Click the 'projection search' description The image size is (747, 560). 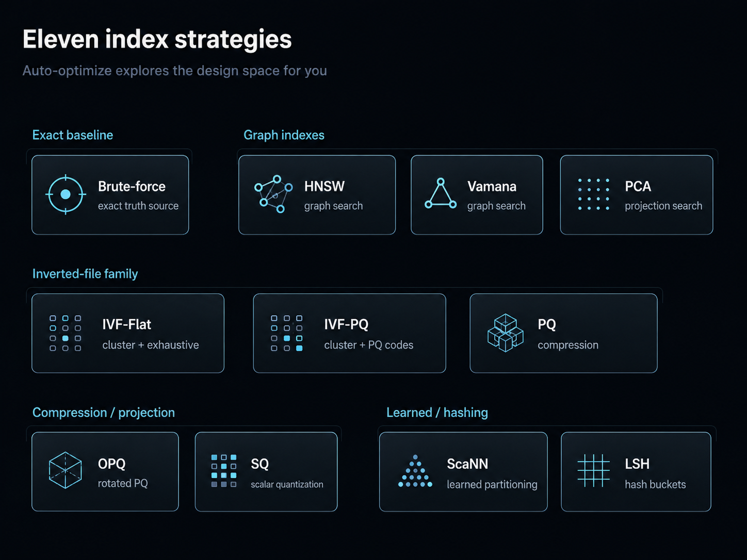coord(663,206)
